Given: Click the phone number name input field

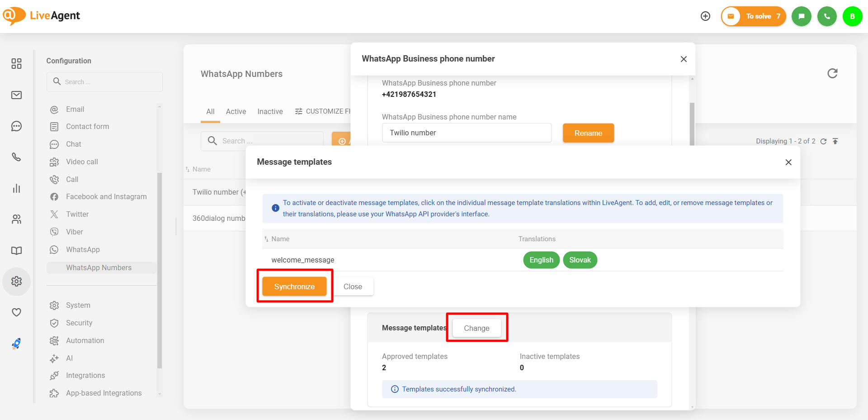Looking at the screenshot, I should pos(467,133).
